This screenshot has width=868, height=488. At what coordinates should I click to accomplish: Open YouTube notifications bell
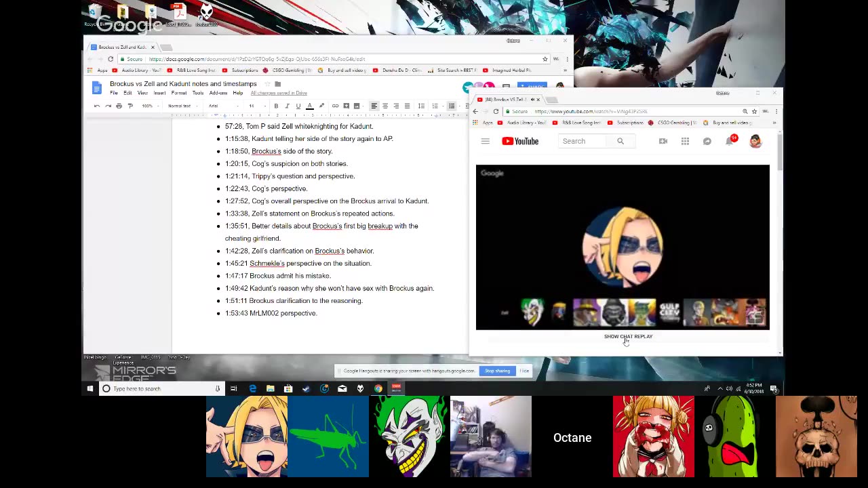[730, 141]
